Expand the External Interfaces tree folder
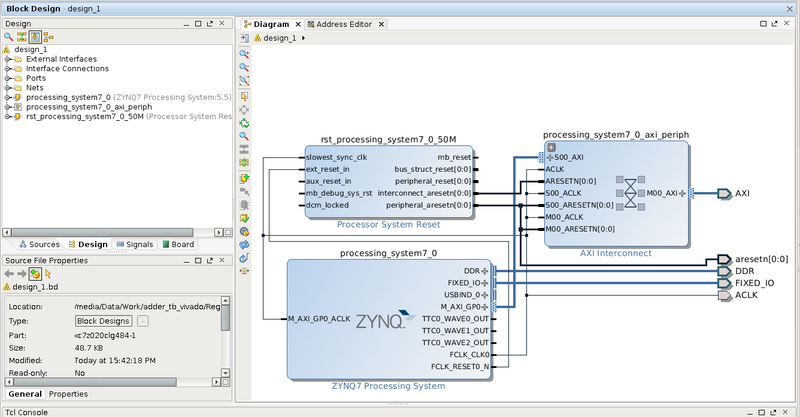Screen dimensions: 800x417 8,59
